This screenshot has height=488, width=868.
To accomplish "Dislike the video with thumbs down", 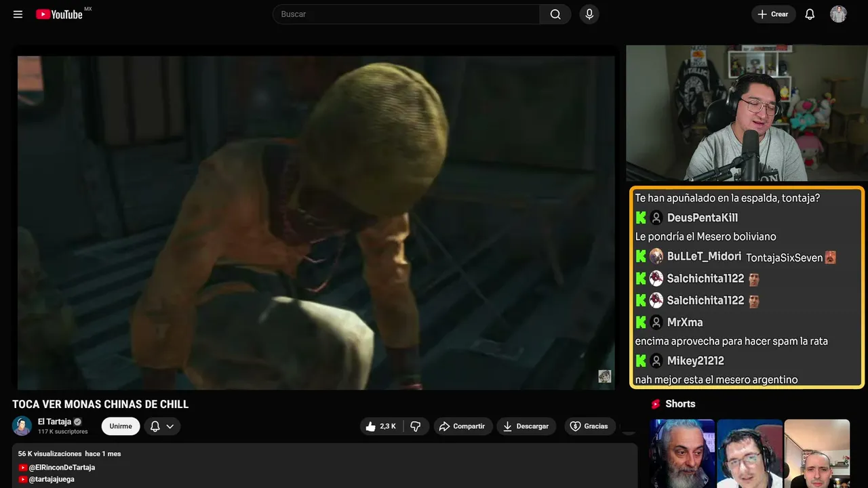I will 416,426.
